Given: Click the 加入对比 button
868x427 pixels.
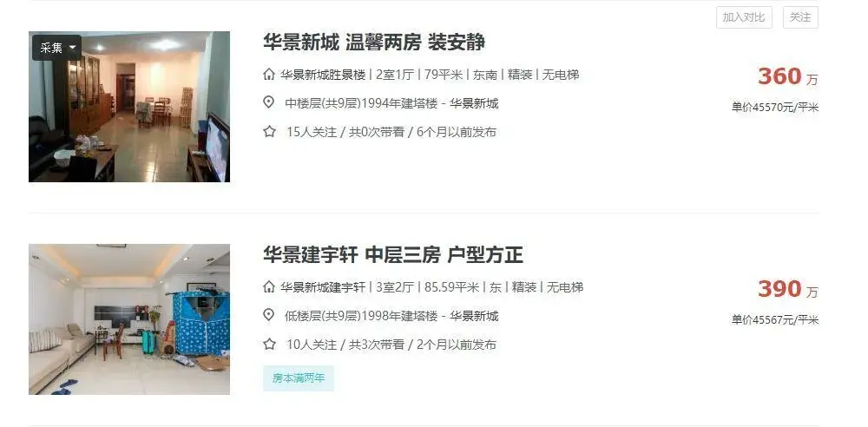Looking at the screenshot, I should 744,17.
